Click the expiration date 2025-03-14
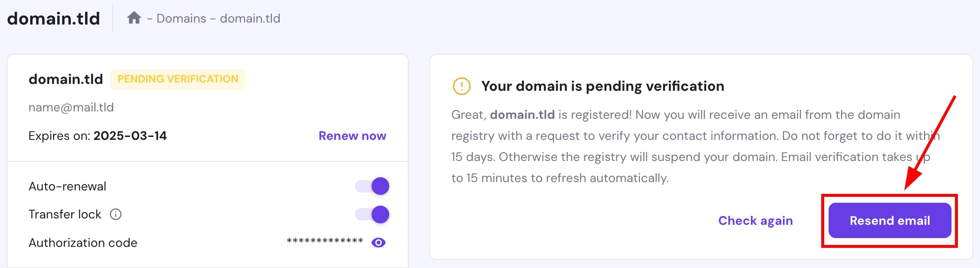Viewport: 980px width, 268px height. click(x=130, y=136)
